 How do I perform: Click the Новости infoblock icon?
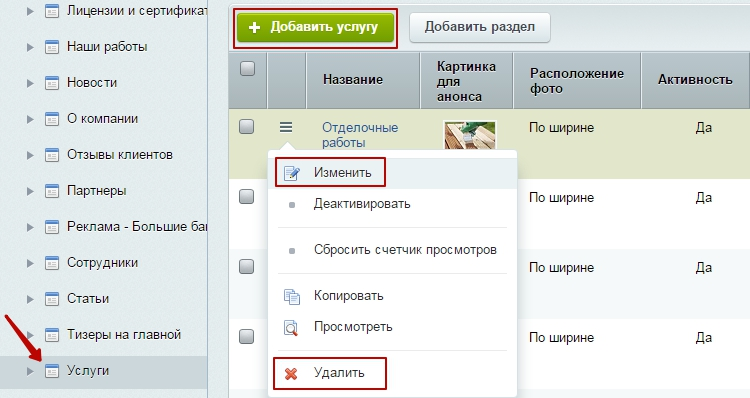(x=52, y=83)
